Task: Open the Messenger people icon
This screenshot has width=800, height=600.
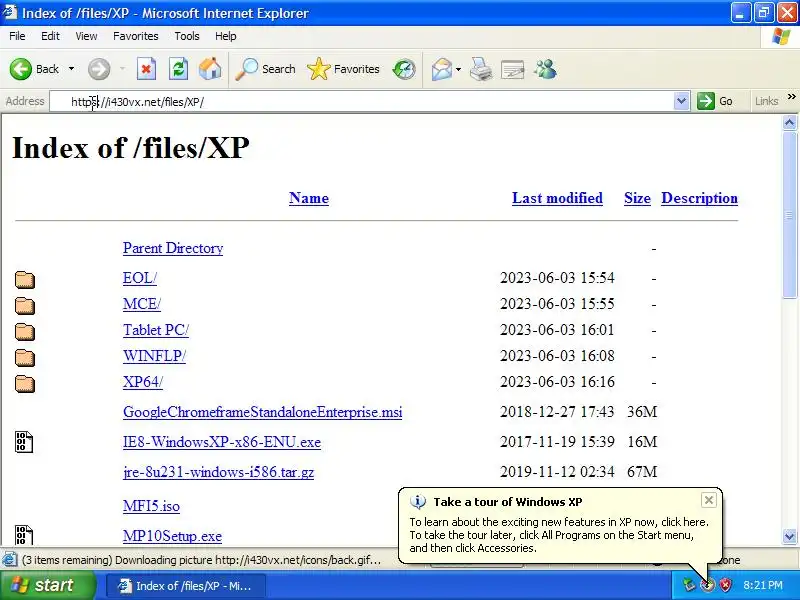Action: point(545,69)
